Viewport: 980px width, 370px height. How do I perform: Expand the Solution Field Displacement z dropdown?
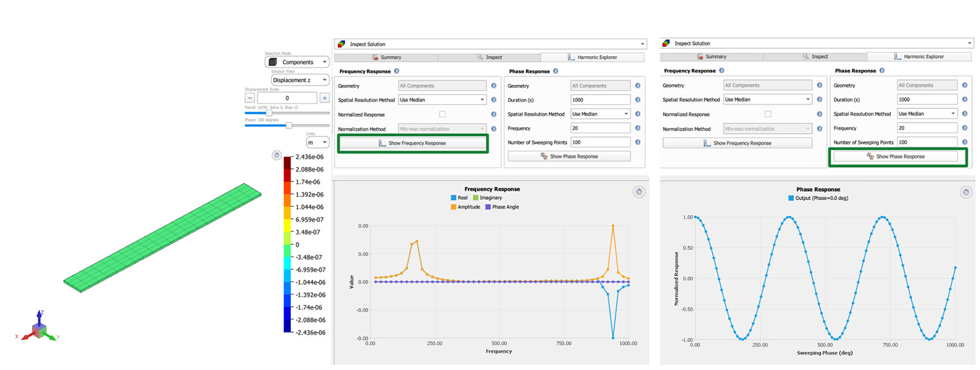[299, 80]
